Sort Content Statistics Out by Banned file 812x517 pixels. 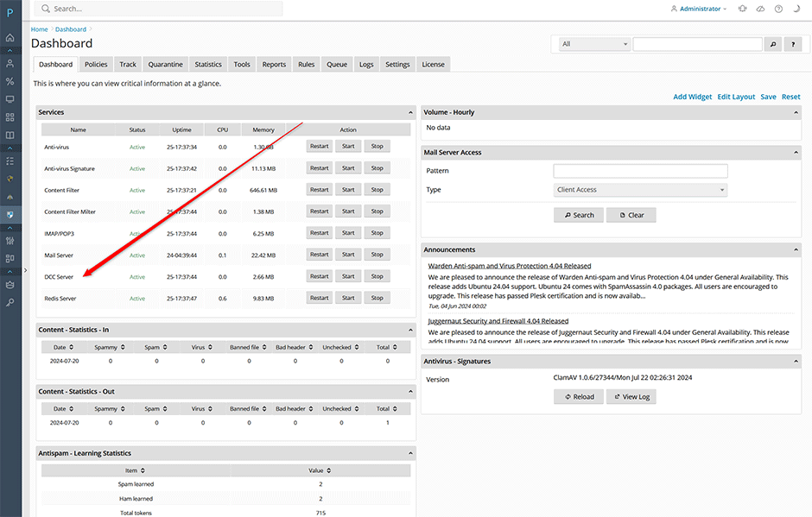pos(248,409)
